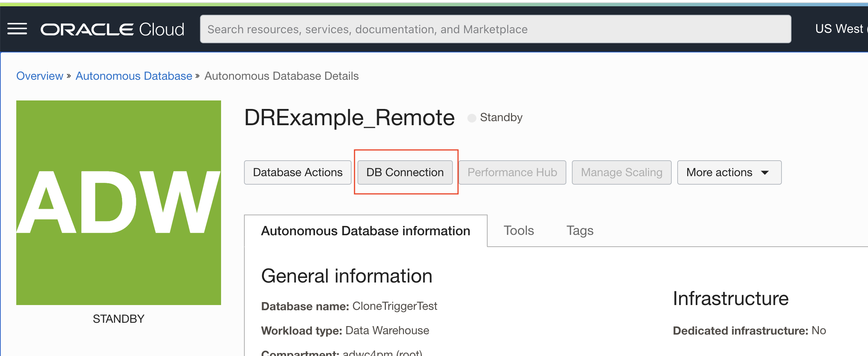The height and width of the screenshot is (356, 868).
Task: Open Autonomous Database breadcrumb link
Action: (x=134, y=76)
